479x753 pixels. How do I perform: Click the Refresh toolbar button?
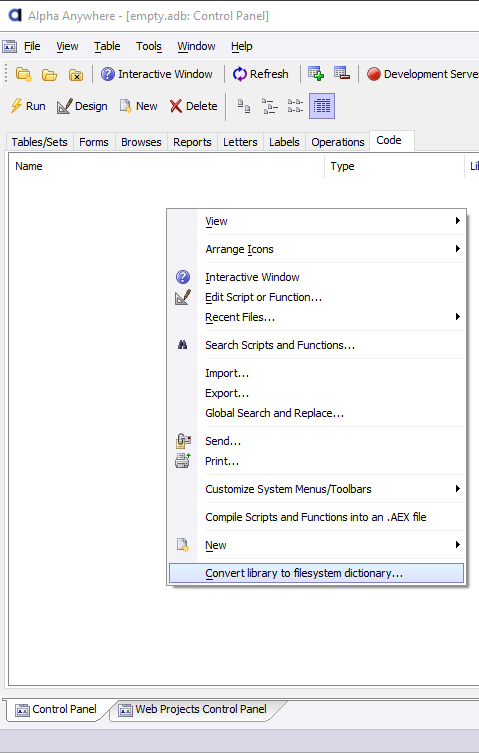pyautogui.click(x=260, y=74)
